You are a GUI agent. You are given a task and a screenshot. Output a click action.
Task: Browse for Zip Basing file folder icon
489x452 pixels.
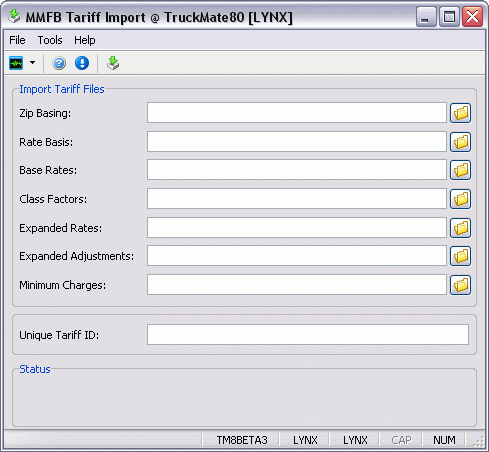point(460,113)
